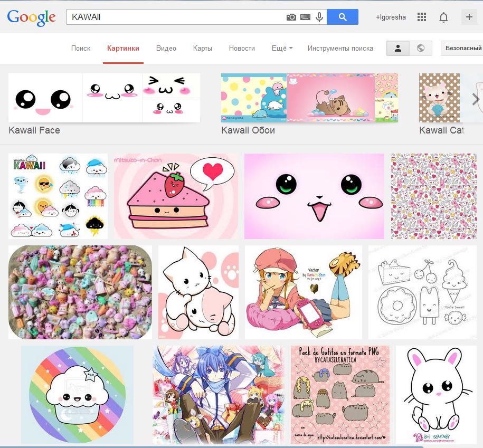This screenshot has height=448, width=483.
Task: Open the Weather KAWAII clouds image
Action: (x=58, y=196)
